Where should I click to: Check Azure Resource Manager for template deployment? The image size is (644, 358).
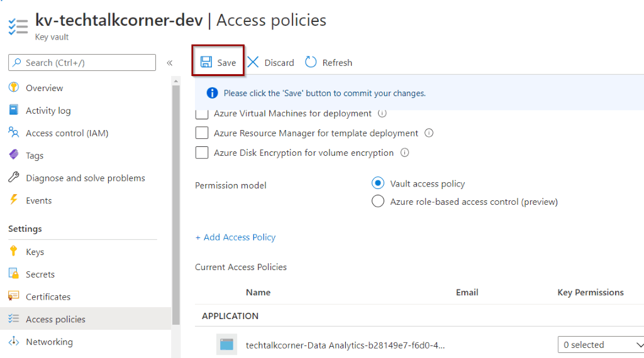point(202,133)
